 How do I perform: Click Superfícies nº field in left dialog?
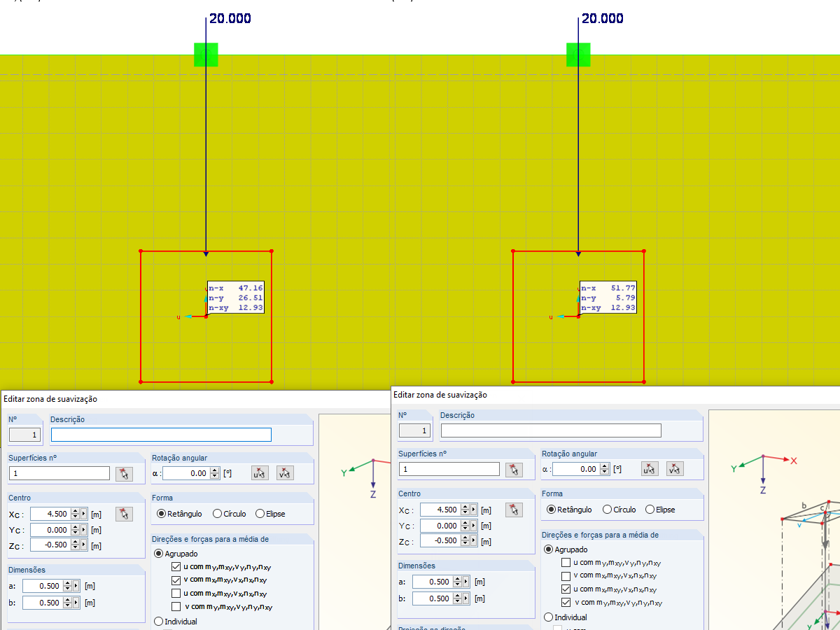[x=59, y=474]
